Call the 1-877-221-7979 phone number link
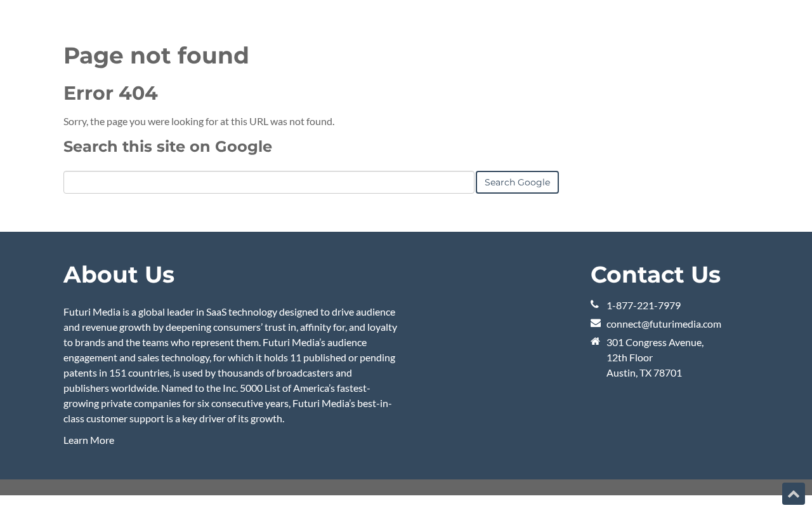This screenshot has height=508, width=812. pos(643,305)
